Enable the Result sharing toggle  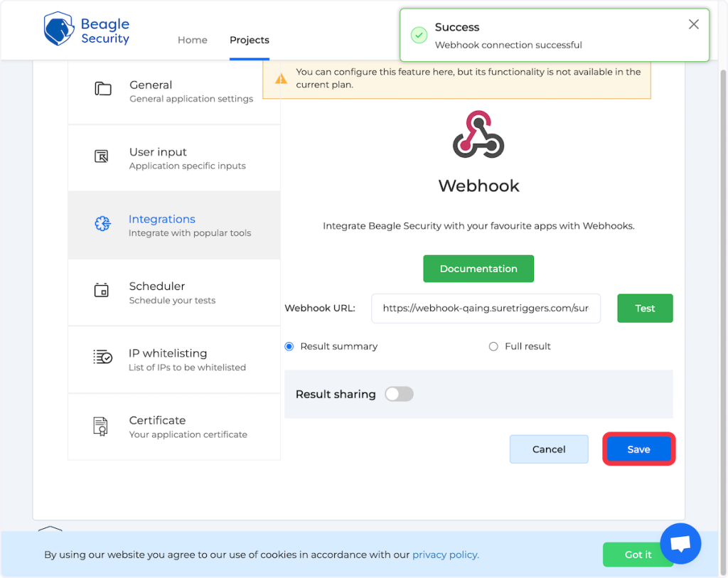(399, 394)
